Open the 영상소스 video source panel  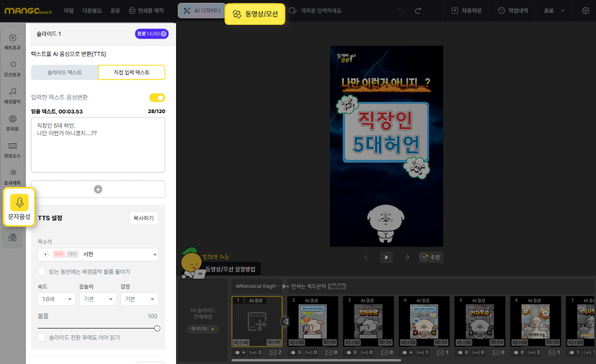13,149
